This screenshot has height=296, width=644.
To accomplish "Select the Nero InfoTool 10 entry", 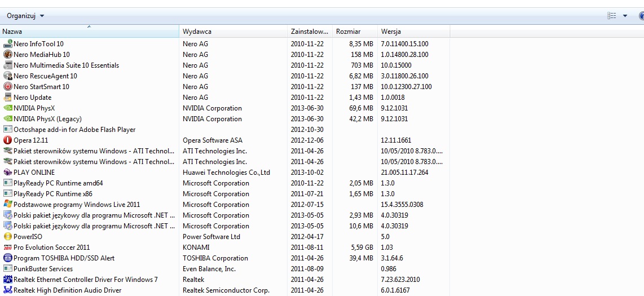I will click(38, 43).
